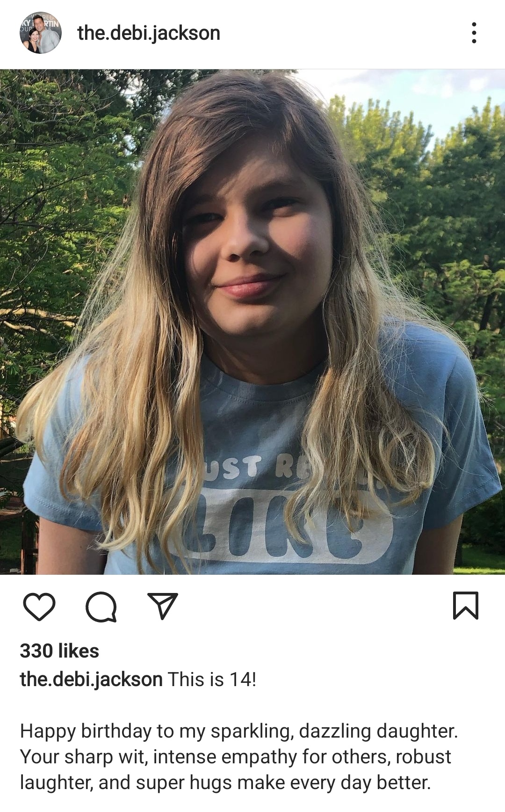Open the profile picture in the post header
505x812 pixels.
point(40,33)
